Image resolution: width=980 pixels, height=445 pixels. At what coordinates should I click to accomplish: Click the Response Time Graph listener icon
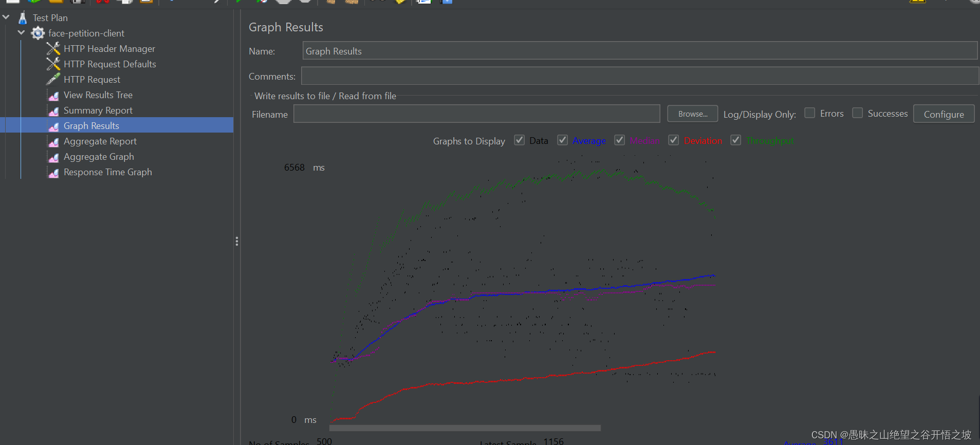click(x=53, y=173)
